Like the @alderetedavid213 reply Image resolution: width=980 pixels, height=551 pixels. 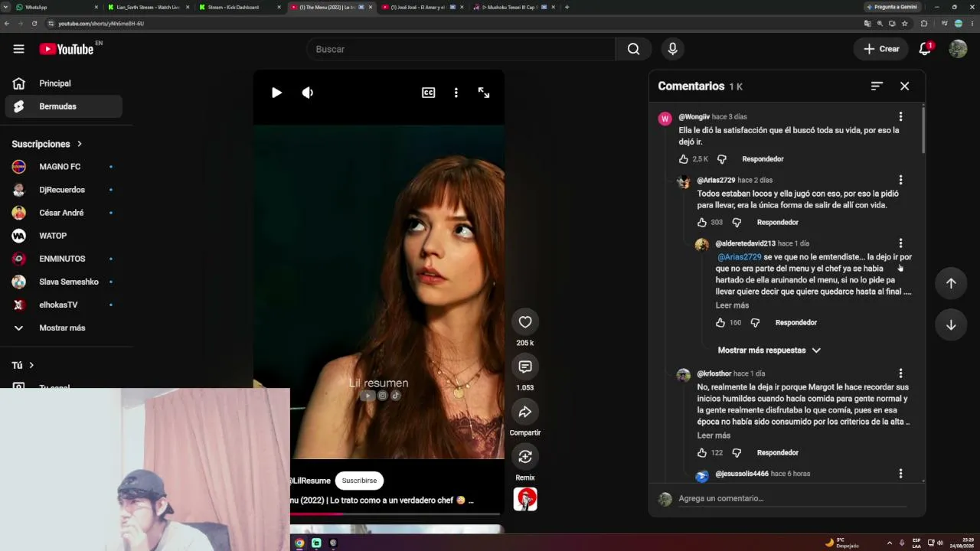click(720, 323)
